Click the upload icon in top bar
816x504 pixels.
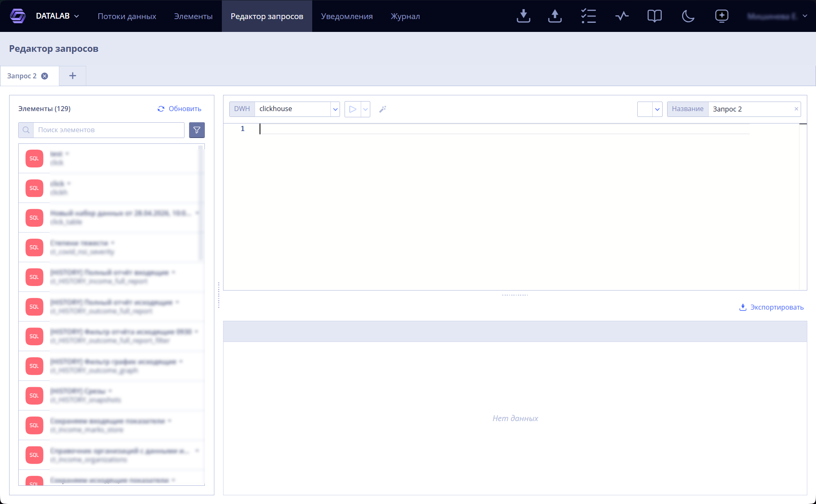click(x=555, y=16)
